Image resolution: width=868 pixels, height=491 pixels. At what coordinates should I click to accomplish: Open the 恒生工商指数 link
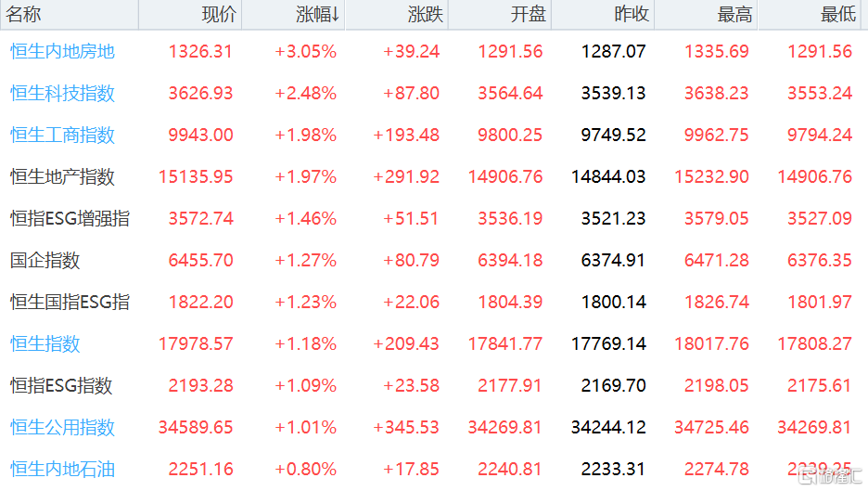(62, 135)
